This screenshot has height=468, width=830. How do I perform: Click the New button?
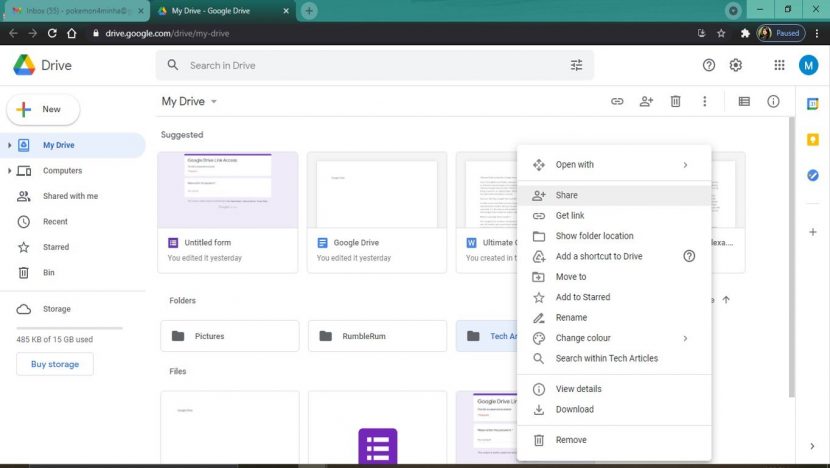pos(43,110)
